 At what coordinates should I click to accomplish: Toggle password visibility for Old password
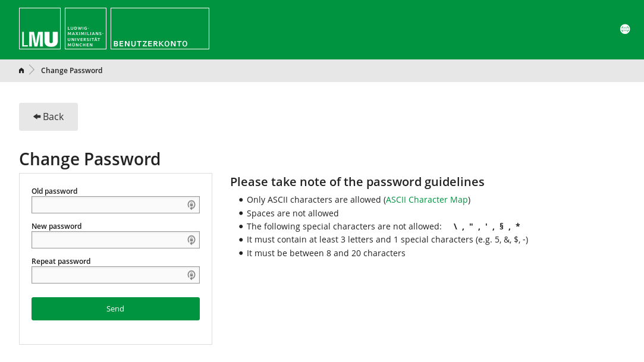191,204
